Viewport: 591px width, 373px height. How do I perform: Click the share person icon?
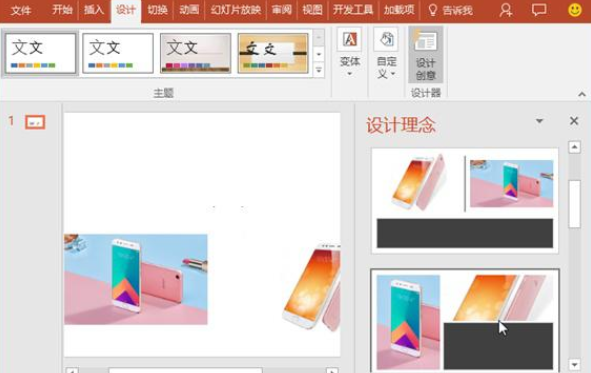506,10
